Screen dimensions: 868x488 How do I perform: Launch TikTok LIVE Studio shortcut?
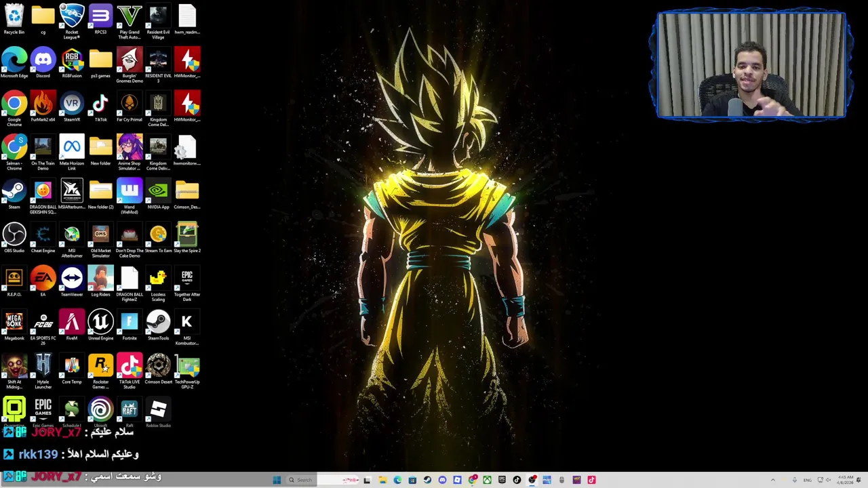click(x=130, y=371)
